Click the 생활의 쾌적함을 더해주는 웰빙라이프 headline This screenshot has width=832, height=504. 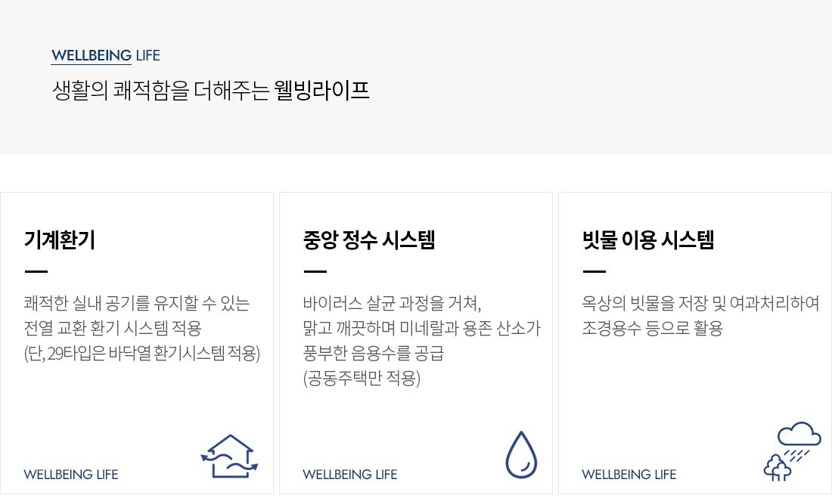[x=211, y=91]
